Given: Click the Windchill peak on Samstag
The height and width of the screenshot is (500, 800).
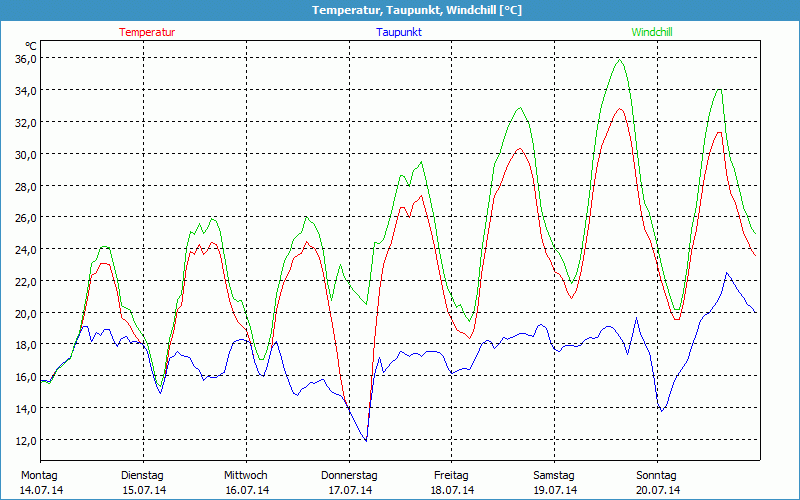Looking at the screenshot, I should 620,60.
